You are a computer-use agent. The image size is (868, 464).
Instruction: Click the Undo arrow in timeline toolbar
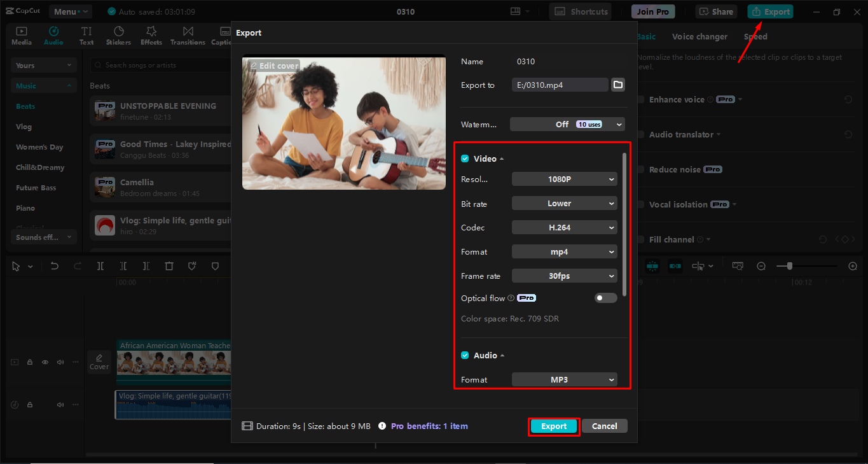pyautogui.click(x=55, y=266)
